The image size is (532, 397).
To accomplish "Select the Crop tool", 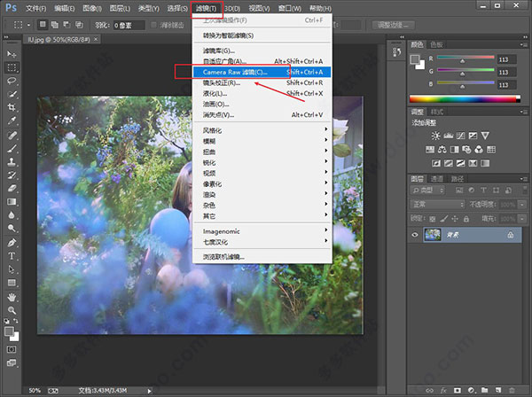I will [x=12, y=107].
